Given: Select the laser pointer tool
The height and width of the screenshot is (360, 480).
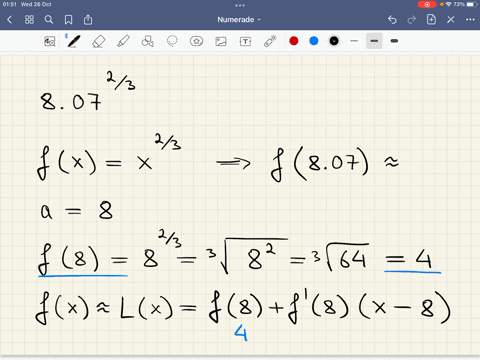Looking at the screenshot, I should coord(270,41).
